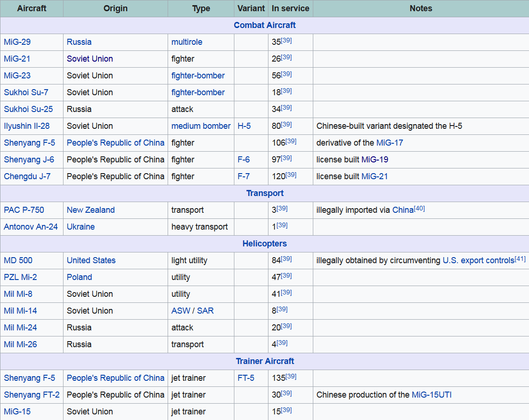Open citation 40 in PAC P-750 notes
The image size is (529, 420).
click(x=419, y=208)
